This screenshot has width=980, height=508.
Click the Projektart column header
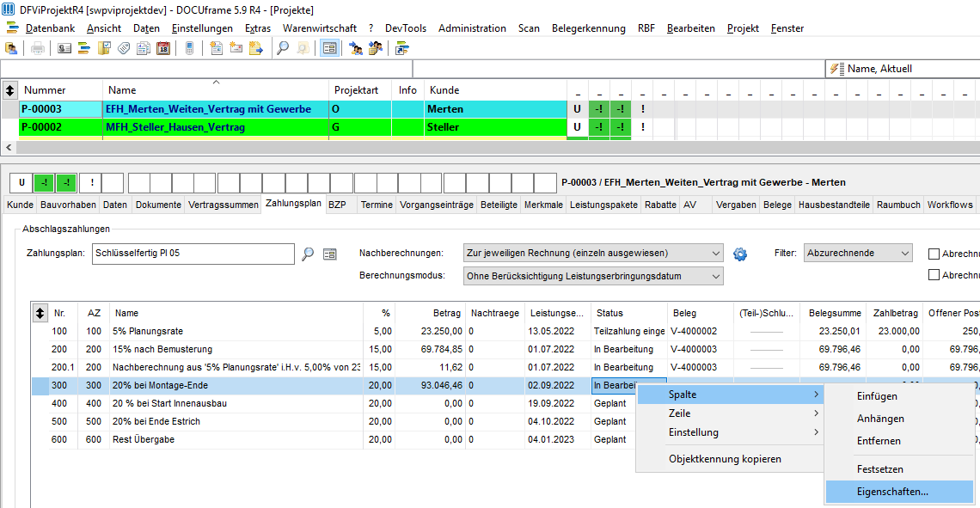pos(360,90)
